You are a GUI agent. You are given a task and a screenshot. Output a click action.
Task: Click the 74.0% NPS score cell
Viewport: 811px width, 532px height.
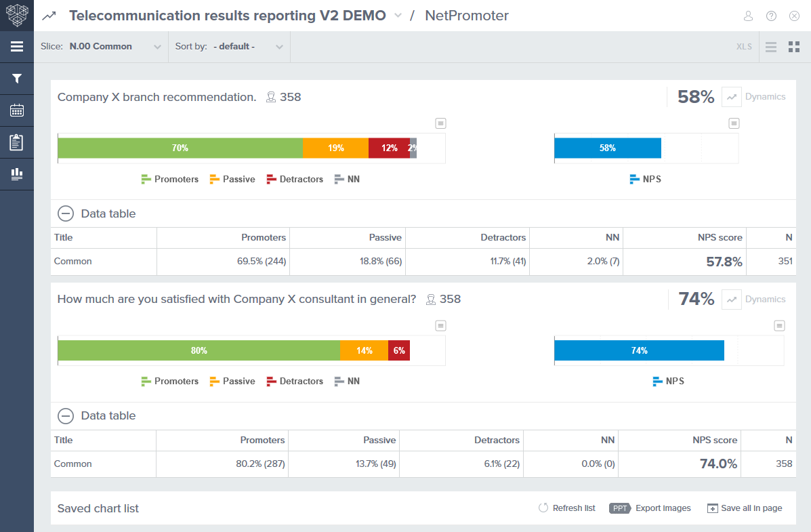(680, 464)
